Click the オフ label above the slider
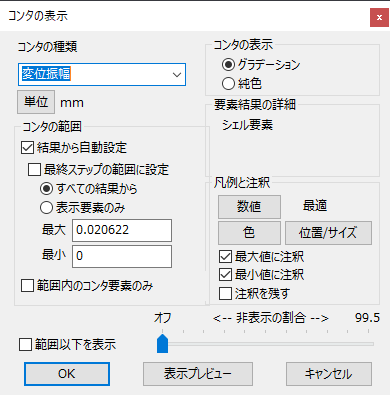Image resolution: width=390 pixels, height=395 pixels. click(x=162, y=318)
